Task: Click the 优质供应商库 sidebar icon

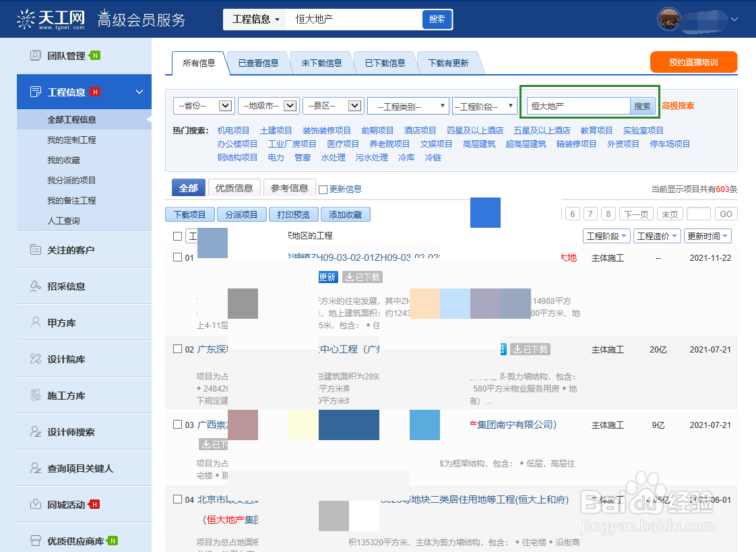Action: (x=35, y=541)
